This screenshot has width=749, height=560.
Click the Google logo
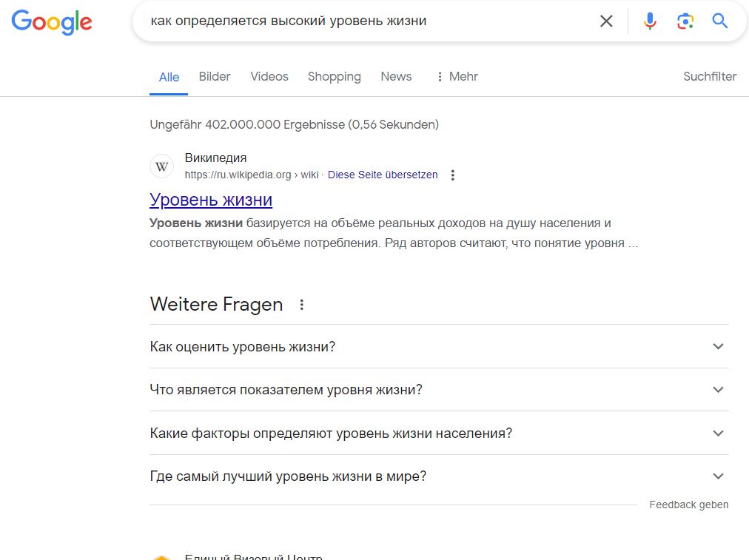pos(52,22)
